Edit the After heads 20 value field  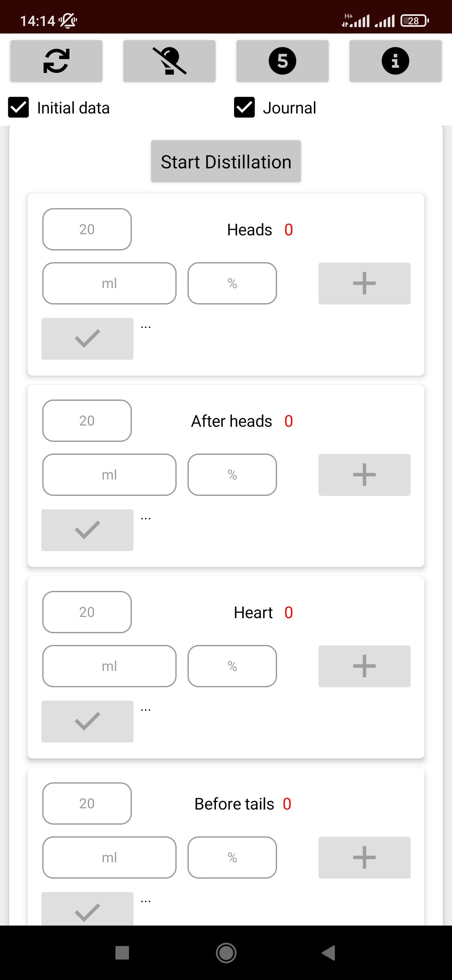[87, 421]
